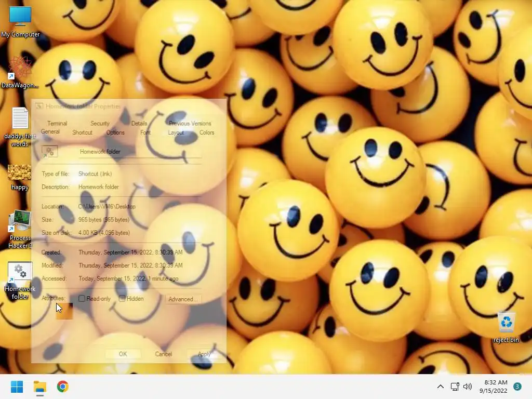Switch to the Colors tab
Viewport: 532px width, 399px height.
(207, 132)
